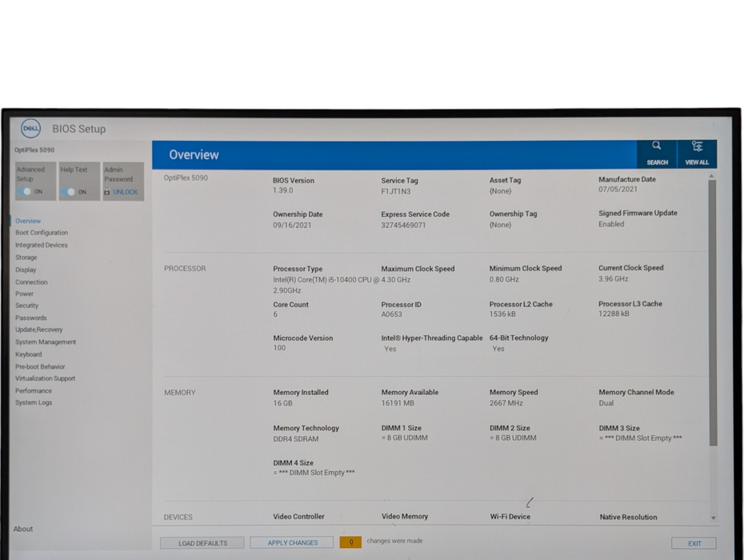Open Boot Configuration section

tap(42, 233)
